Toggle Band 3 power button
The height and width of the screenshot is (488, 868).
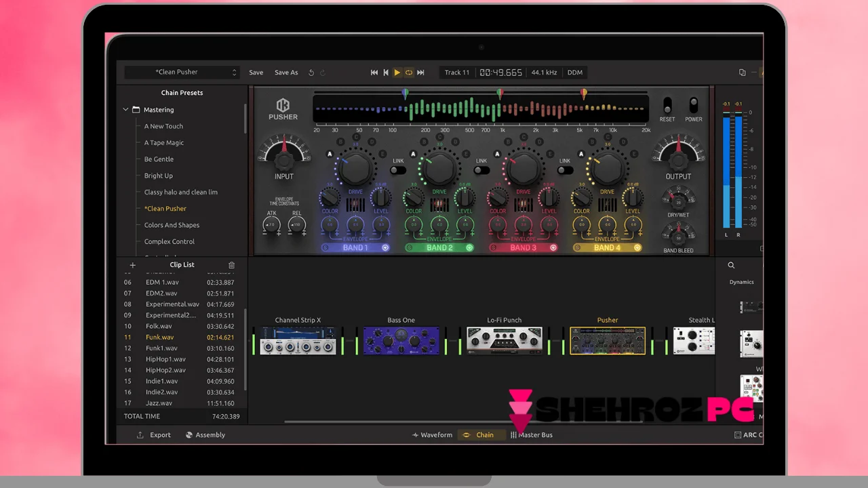click(553, 248)
